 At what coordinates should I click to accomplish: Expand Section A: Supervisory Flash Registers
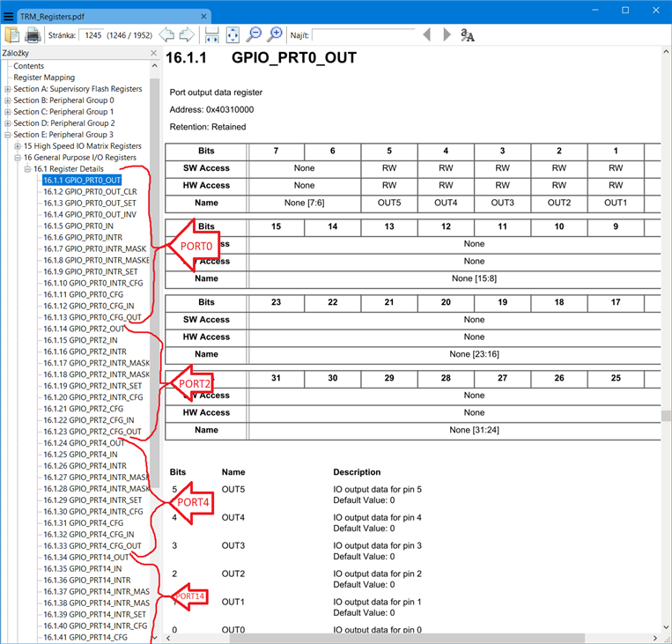point(8,89)
